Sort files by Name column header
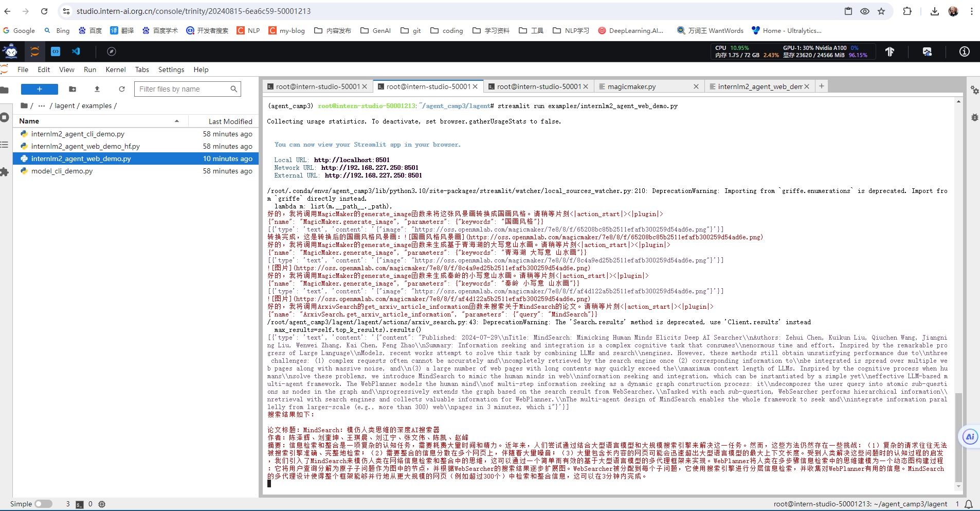The image size is (980, 511). tap(101, 121)
